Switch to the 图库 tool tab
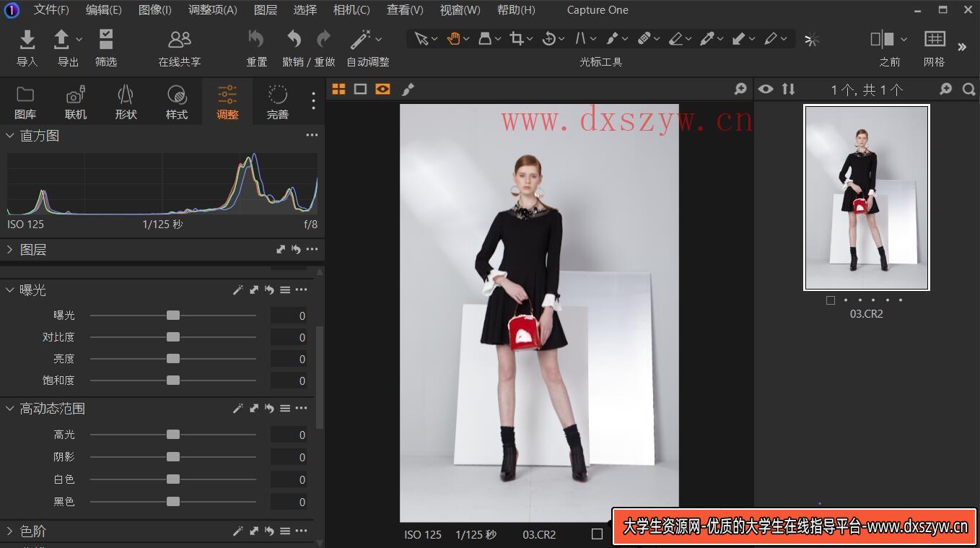The height and width of the screenshot is (548, 980). 25,103
